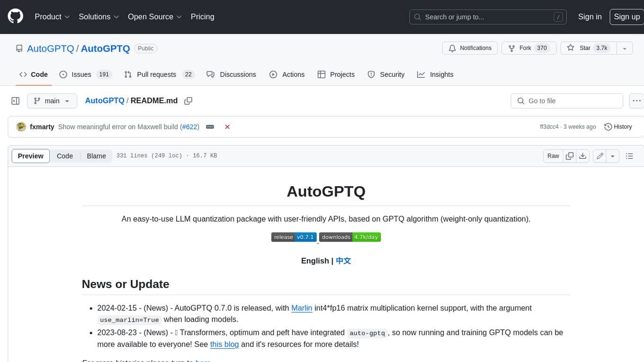Open the Projects tab
The height and width of the screenshot is (362, 644).
(336, 74)
